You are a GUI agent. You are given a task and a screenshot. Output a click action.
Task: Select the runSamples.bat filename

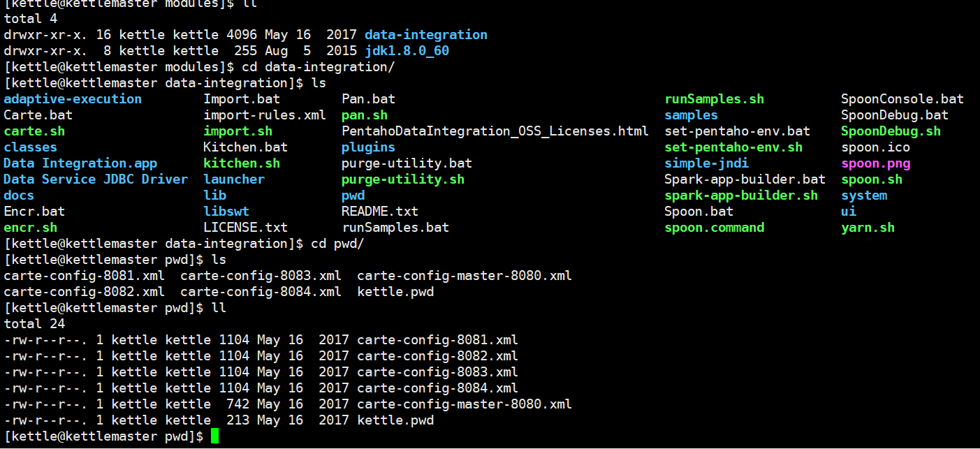(x=395, y=228)
